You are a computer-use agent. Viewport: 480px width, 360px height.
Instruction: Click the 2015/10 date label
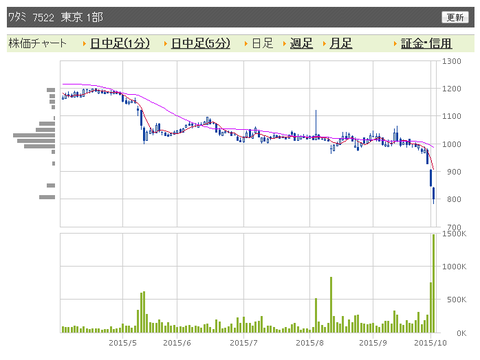pos(430,343)
